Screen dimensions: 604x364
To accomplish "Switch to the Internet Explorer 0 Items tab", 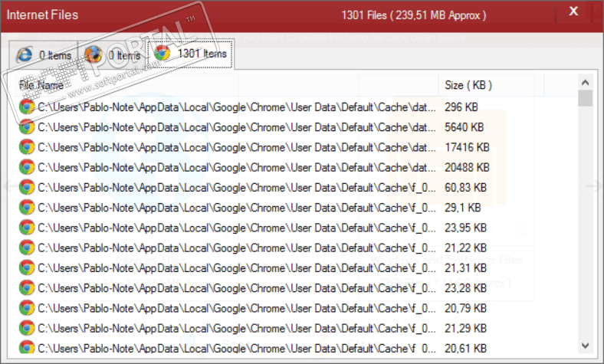I will point(43,55).
